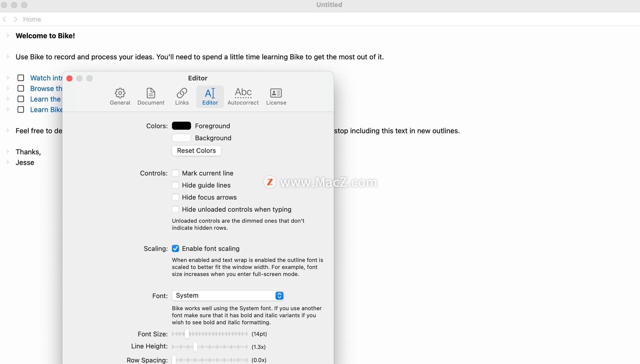The image size is (640, 364).
Task: Switch to the Document preferences tab
Action: 151,97
